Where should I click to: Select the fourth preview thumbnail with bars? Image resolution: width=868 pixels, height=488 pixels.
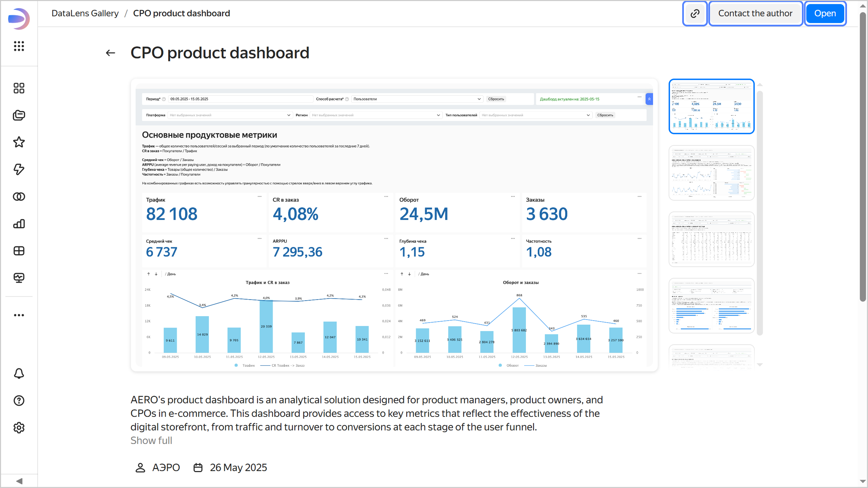click(x=711, y=306)
